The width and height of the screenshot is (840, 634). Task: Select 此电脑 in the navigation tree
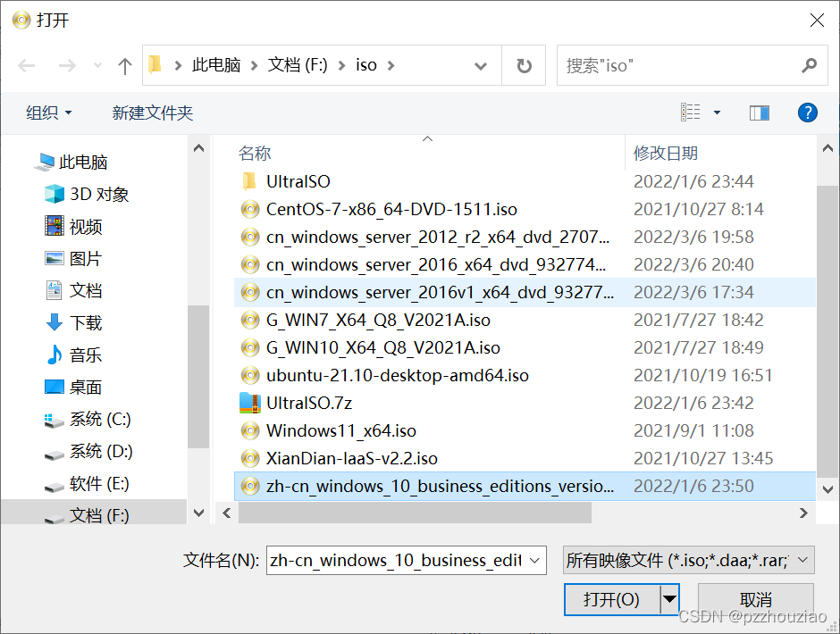click(x=71, y=162)
